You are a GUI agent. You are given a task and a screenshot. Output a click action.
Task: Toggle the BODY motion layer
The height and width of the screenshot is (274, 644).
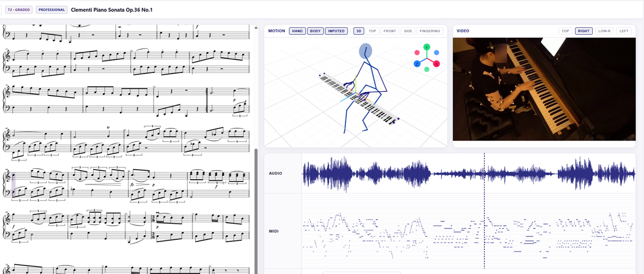pyautogui.click(x=315, y=31)
